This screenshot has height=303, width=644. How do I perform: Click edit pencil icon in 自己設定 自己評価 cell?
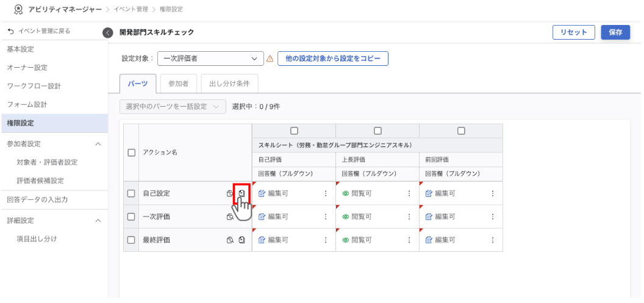click(x=262, y=193)
